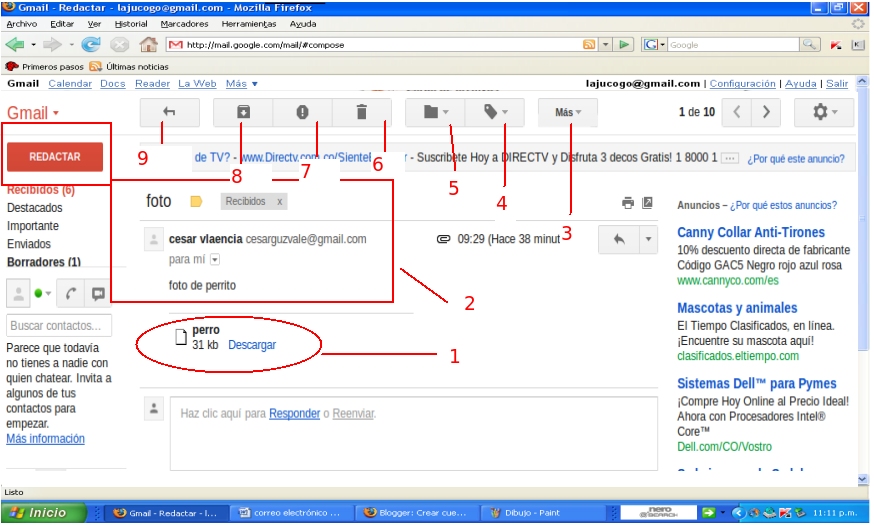Click the phone call icon in chat panel
The height and width of the screenshot is (525, 874).
pyautogui.click(x=70, y=293)
